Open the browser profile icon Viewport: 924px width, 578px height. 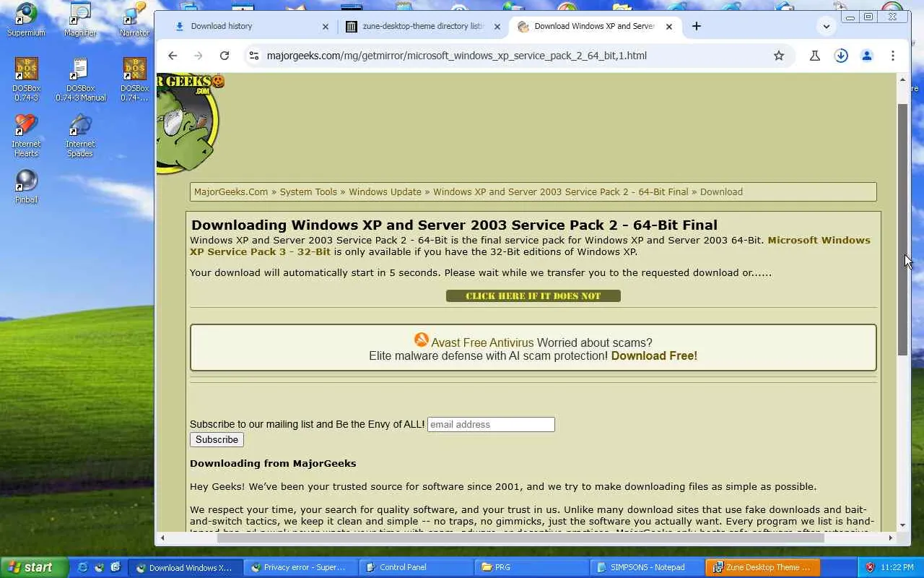coord(867,56)
